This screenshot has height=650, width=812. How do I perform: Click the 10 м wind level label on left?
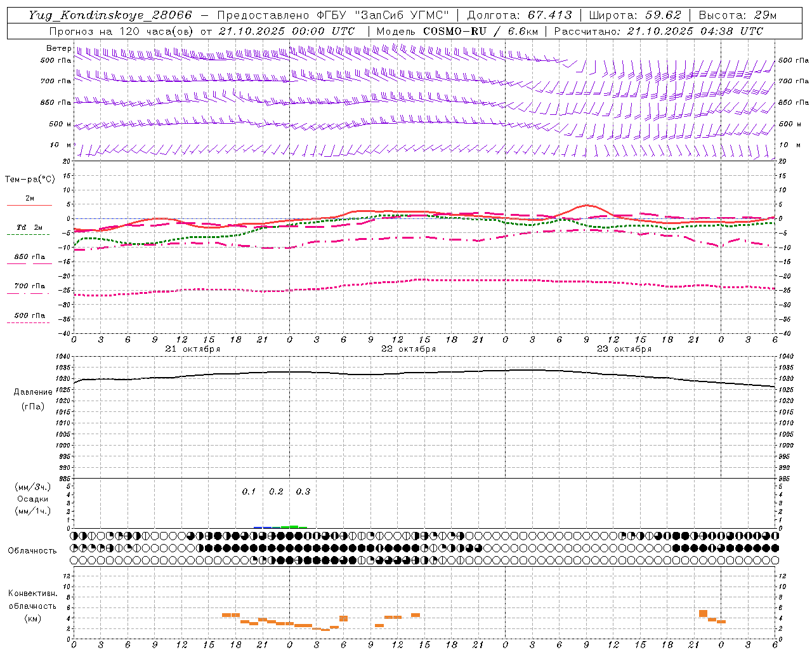click(61, 145)
